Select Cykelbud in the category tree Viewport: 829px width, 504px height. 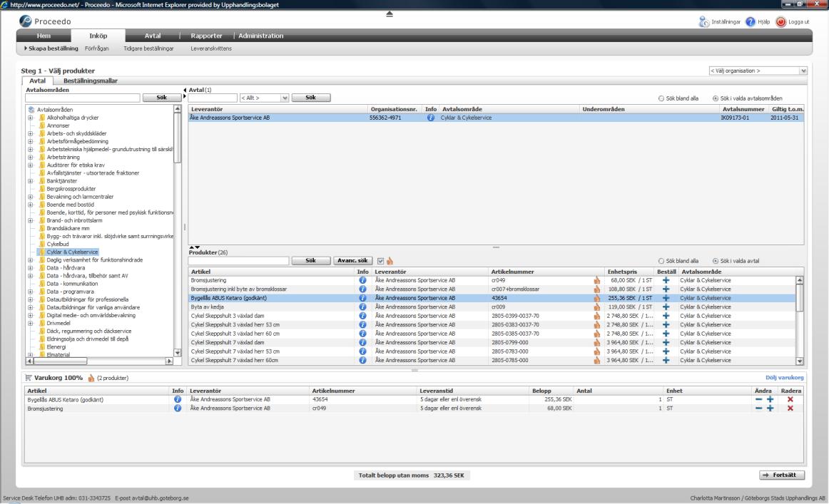point(58,244)
